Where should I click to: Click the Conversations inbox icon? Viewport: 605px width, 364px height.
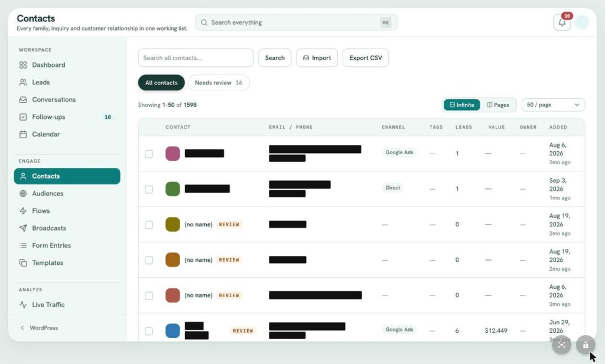point(23,100)
